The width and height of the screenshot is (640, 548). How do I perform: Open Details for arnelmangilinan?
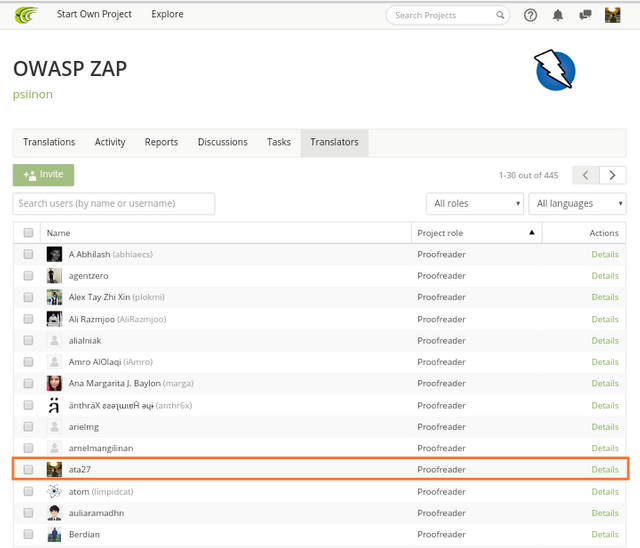(605, 448)
